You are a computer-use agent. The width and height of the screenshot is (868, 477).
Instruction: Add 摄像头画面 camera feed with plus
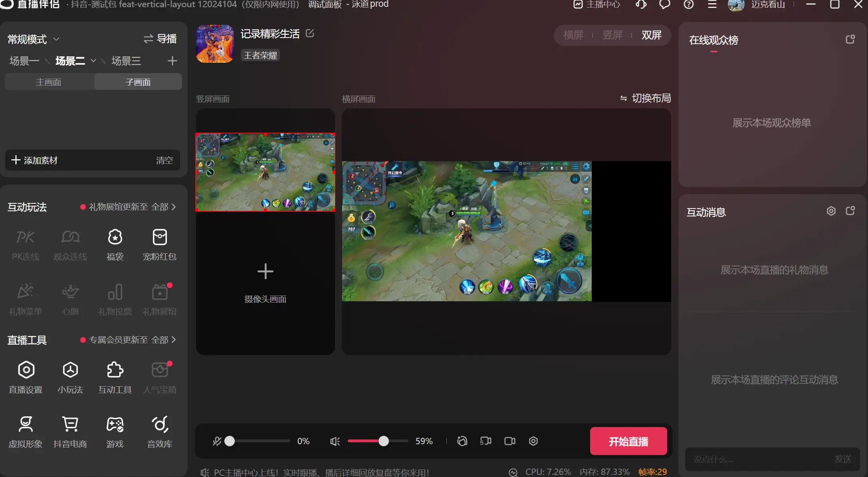click(266, 272)
